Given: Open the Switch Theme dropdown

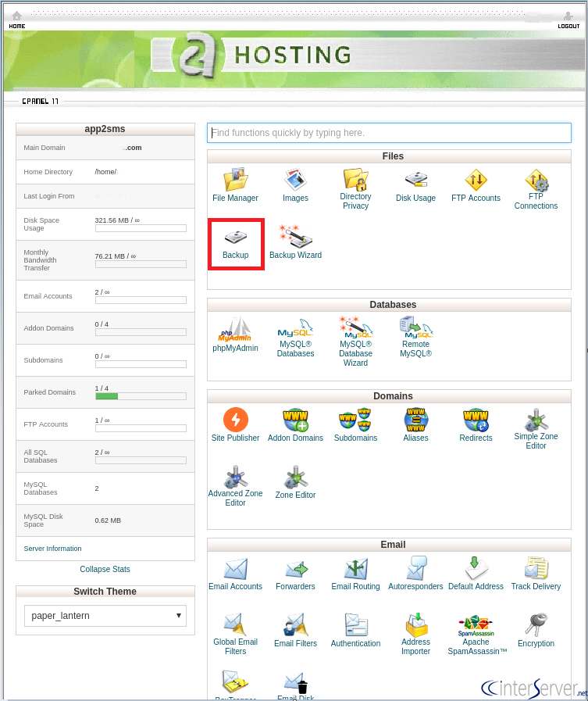Looking at the screenshot, I should [105, 616].
